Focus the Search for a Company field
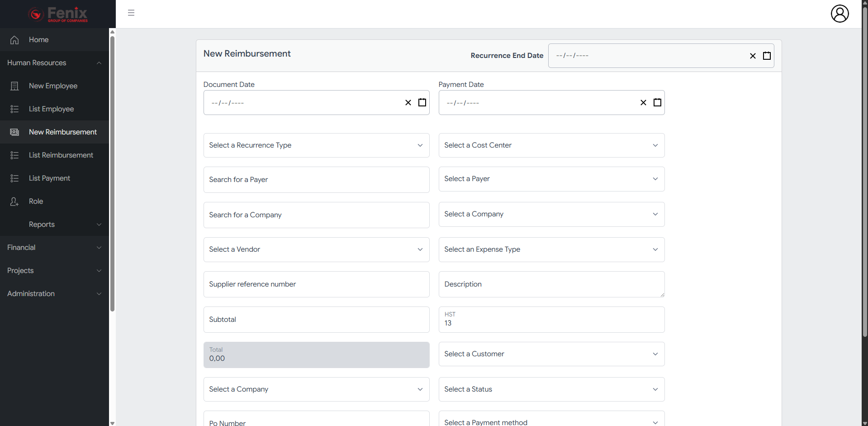 316,215
